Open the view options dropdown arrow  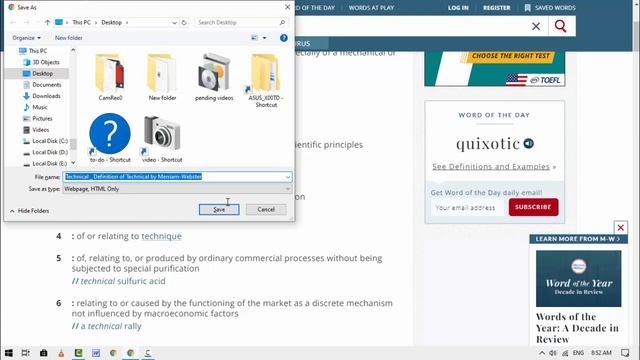coord(264,38)
